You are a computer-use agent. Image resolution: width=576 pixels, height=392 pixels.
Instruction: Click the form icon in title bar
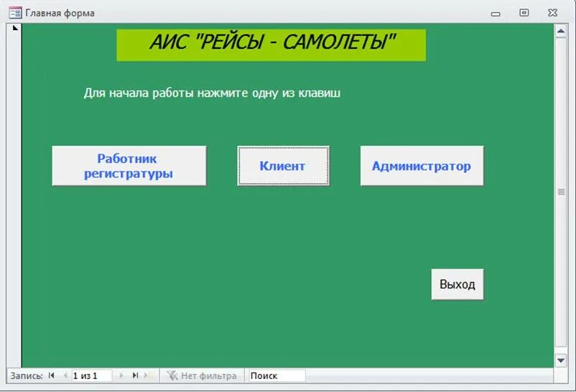15,13
